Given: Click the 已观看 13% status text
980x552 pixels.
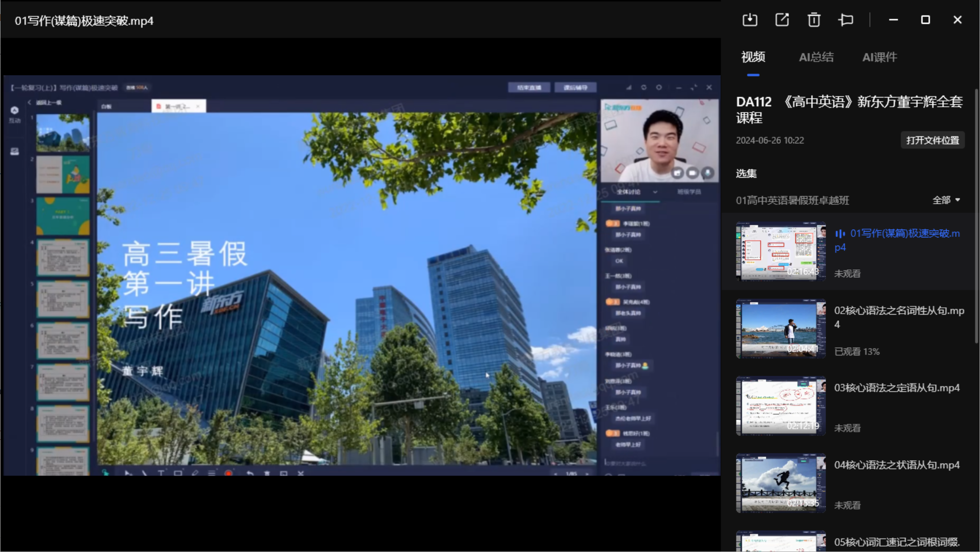Looking at the screenshot, I should [857, 351].
